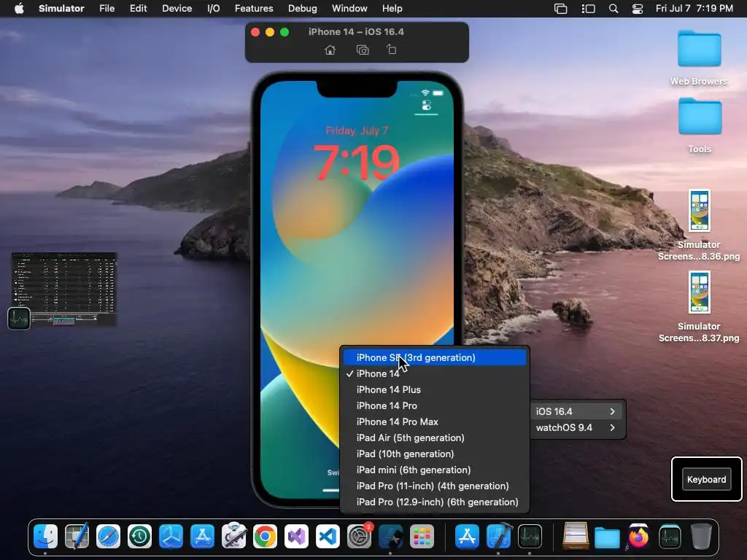Open the I/O menu

[214, 9]
